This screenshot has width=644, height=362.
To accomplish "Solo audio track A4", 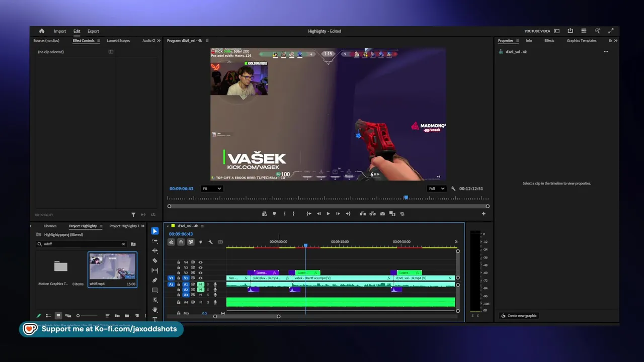I will pyautogui.click(x=208, y=302).
